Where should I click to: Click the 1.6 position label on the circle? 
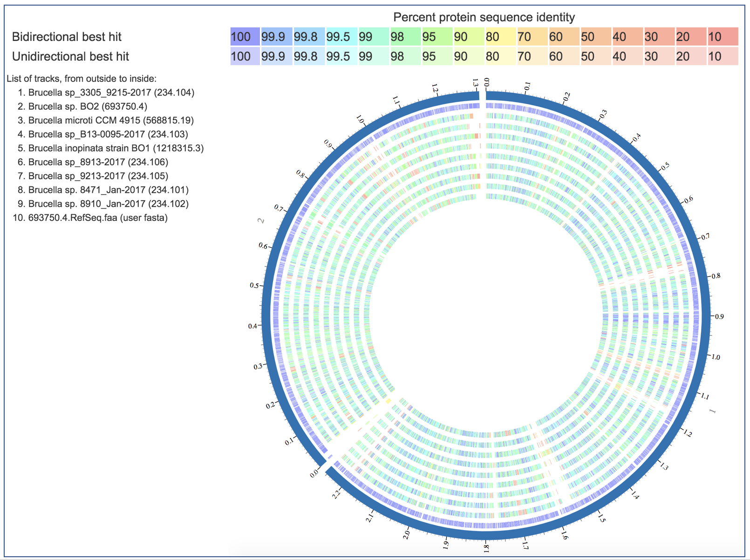click(x=565, y=535)
